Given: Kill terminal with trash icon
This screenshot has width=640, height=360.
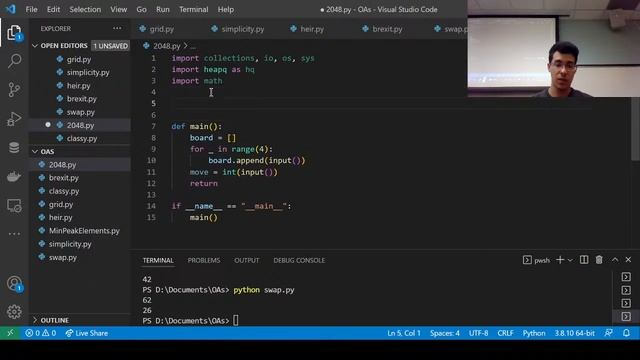Looking at the screenshot, I should (599, 260).
